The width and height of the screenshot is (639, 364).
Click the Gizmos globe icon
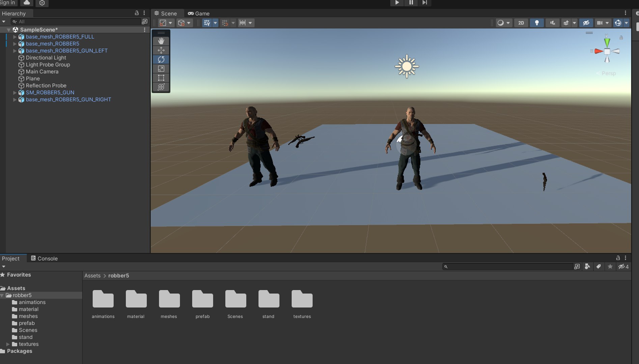[618, 23]
